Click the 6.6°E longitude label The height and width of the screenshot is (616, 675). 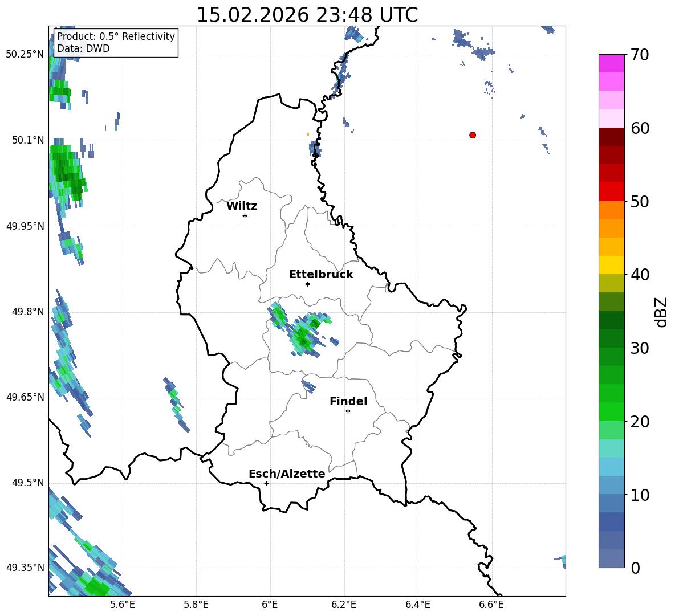[x=491, y=605]
